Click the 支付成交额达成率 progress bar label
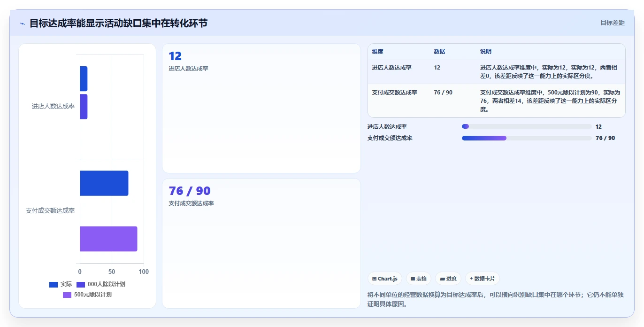 pyautogui.click(x=390, y=138)
